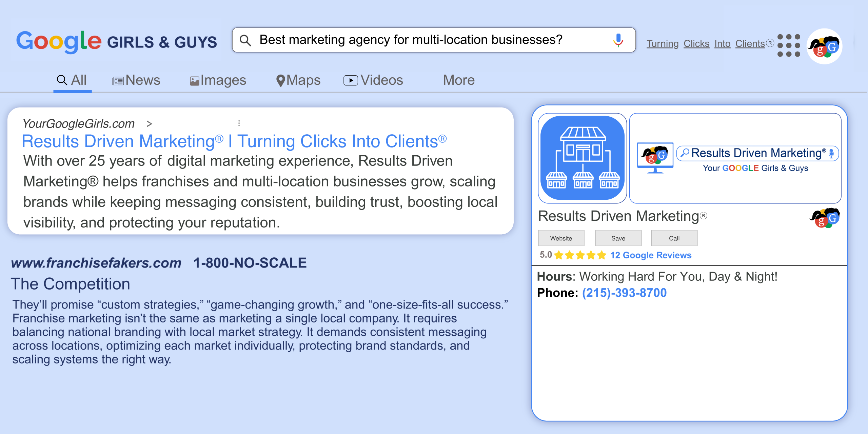Switch to the Images tab
The height and width of the screenshot is (434, 868).
(x=218, y=80)
